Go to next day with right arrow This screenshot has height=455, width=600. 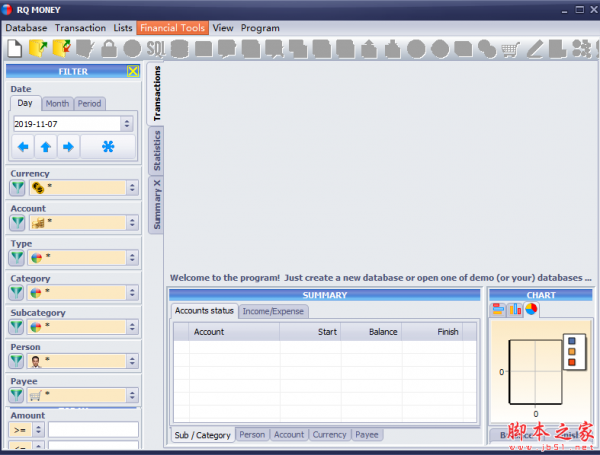68,147
